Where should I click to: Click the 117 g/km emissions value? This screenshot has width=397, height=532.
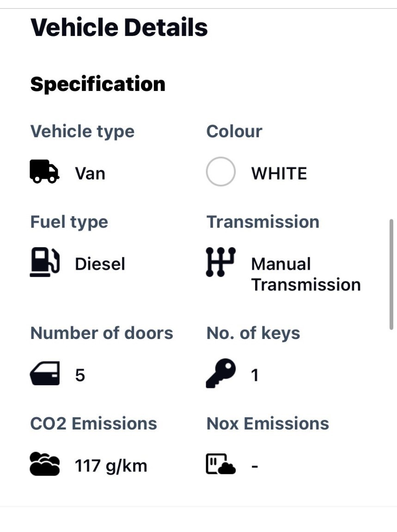(x=111, y=465)
